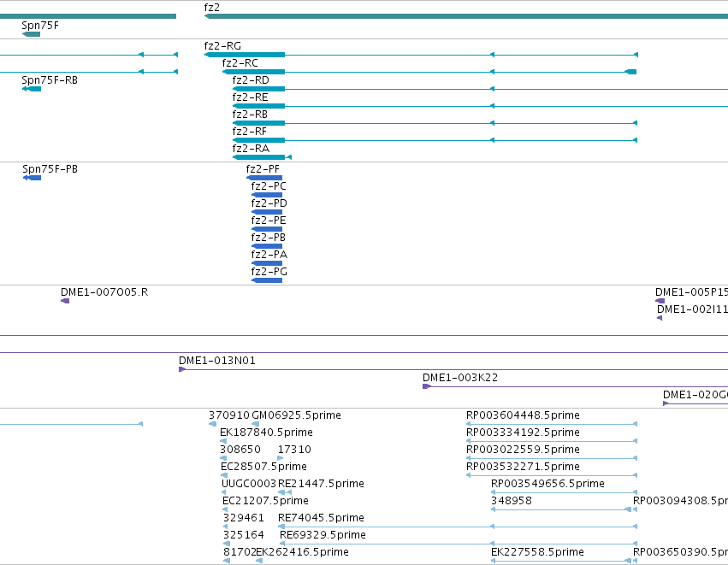Select the RP003334192.5prime EST label
The width and height of the screenshot is (728, 565).
pyautogui.click(x=523, y=433)
